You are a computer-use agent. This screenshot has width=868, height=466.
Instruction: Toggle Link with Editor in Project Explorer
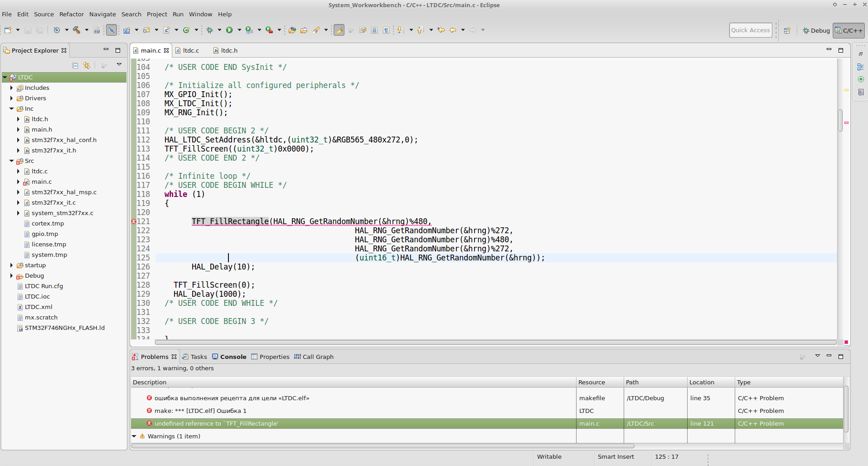(x=87, y=65)
